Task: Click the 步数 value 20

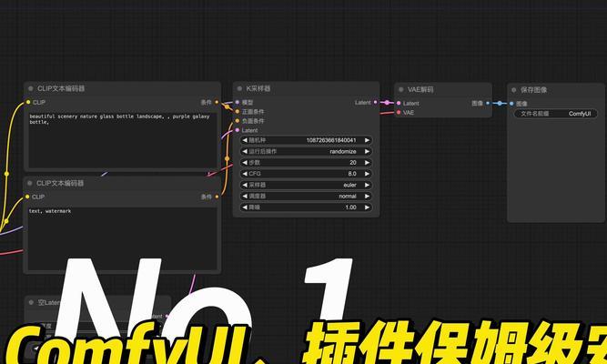Action: point(353,163)
